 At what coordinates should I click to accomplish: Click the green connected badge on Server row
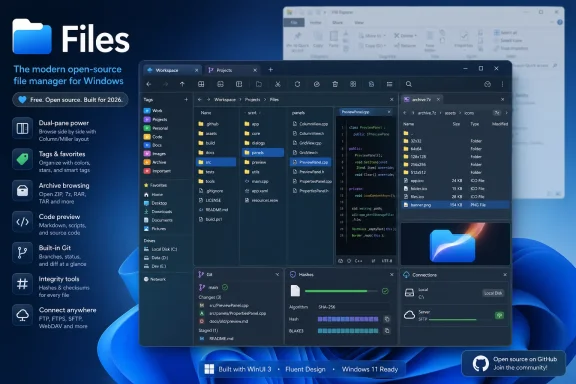[499, 315]
